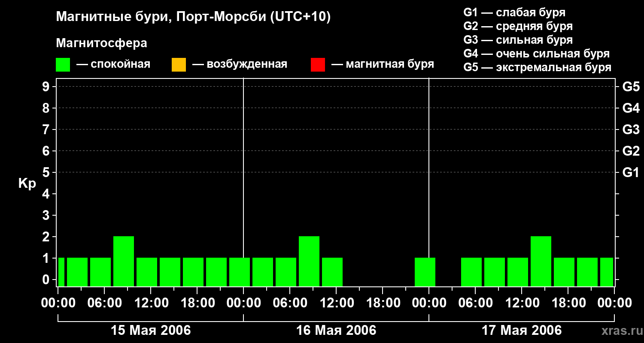644x343 pixels.
Task: Click the orange 'возбужденная' legend swatch
Action: [x=179, y=65]
